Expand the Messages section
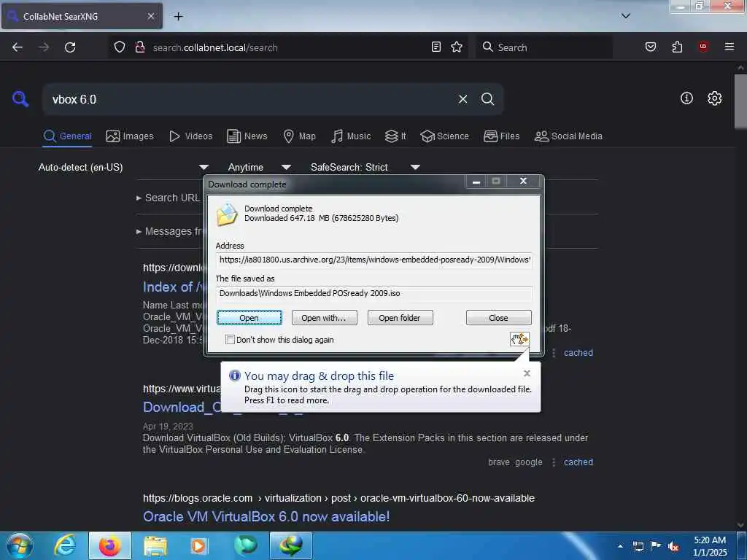 (x=169, y=231)
